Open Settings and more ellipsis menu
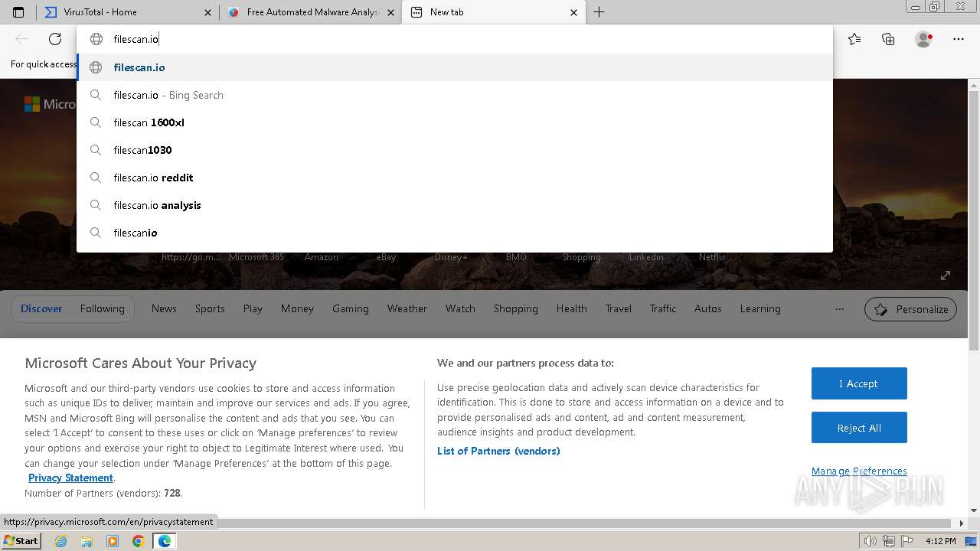Screen dimensions: 980x551 tap(959, 39)
